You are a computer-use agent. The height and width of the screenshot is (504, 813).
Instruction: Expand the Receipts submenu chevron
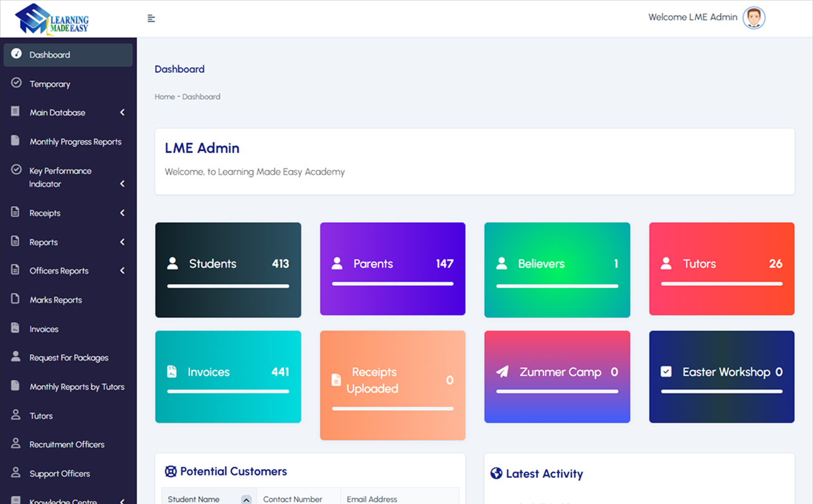(x=122, y=213)
